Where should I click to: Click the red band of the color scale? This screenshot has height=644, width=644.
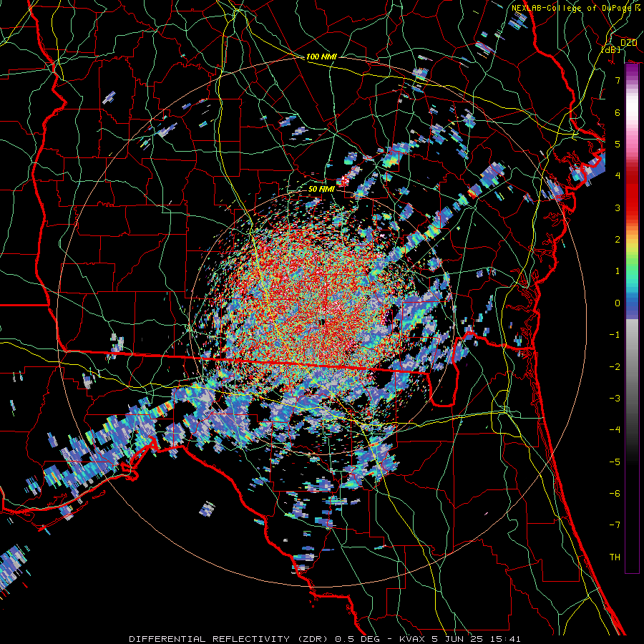coord(632,193)
